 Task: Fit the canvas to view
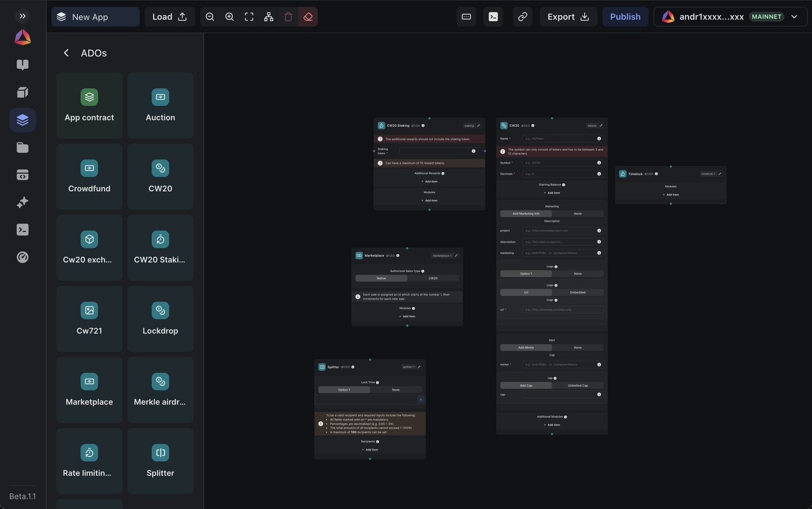249,17
